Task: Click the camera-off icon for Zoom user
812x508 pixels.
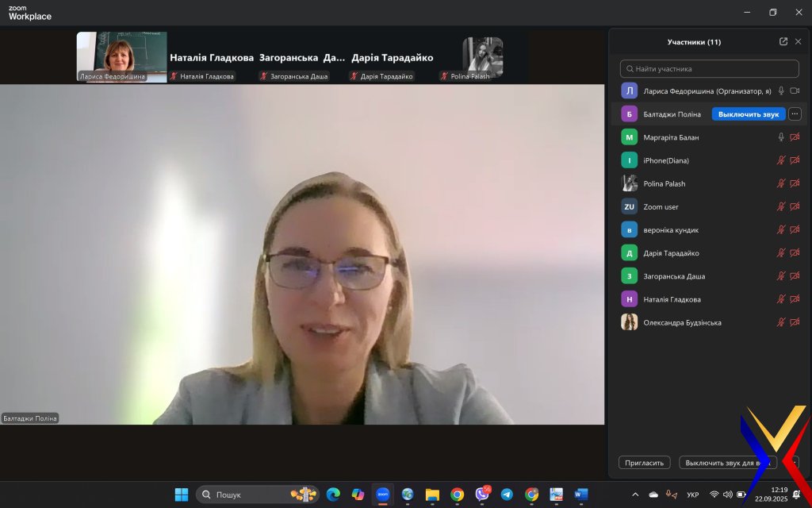Action: (795, 206)
